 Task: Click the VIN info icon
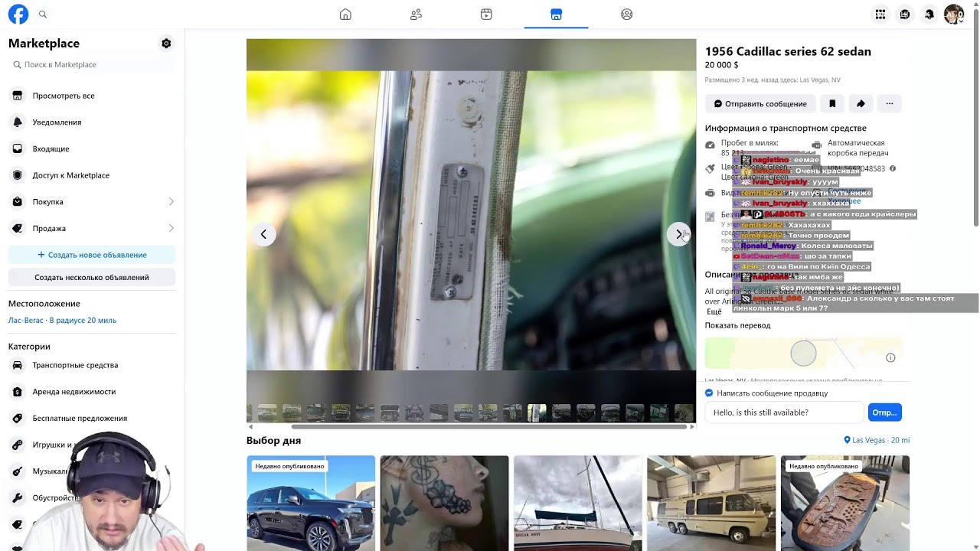pyautogui.click(x=893, y=168)
